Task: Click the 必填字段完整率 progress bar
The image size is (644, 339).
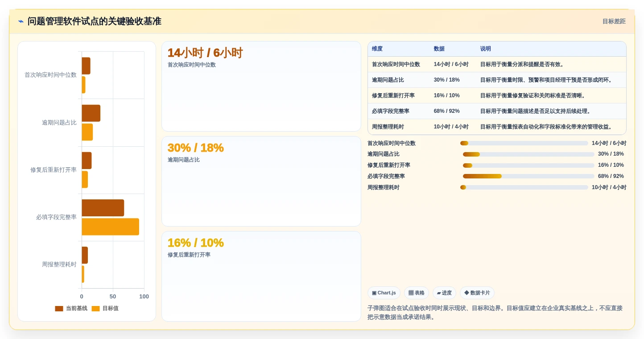Action: tap(528, 176)
